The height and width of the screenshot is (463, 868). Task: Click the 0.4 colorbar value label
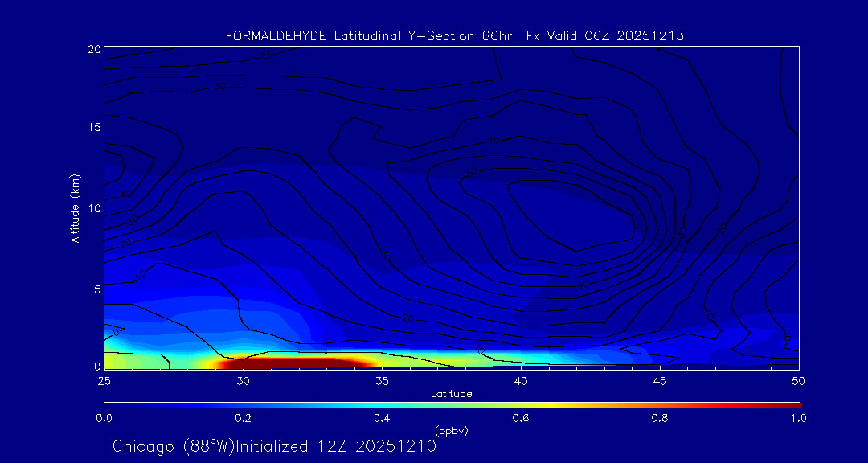click(382, 418)
